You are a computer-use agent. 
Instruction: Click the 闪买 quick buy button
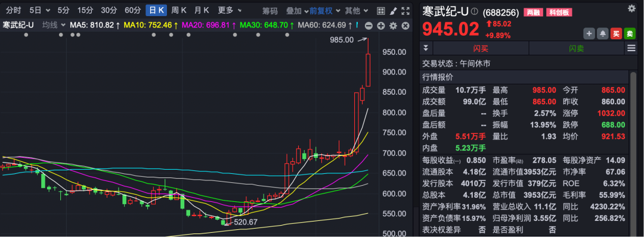481,48
